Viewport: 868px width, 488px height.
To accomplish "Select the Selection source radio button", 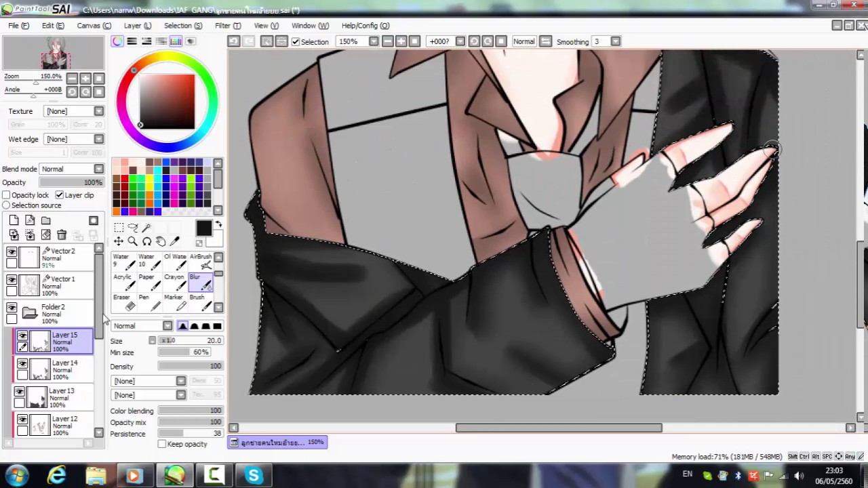I will (6, 205).
